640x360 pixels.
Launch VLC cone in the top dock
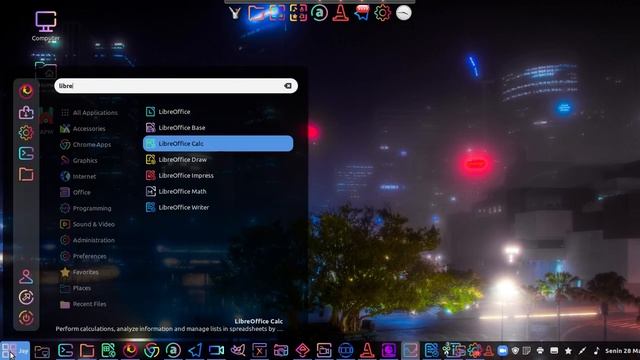340,13
